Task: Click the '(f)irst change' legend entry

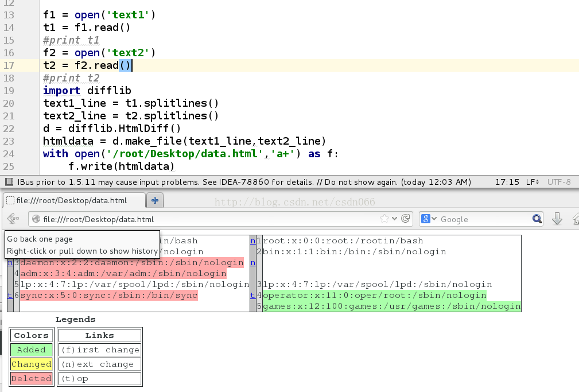Action: (100, 350)
